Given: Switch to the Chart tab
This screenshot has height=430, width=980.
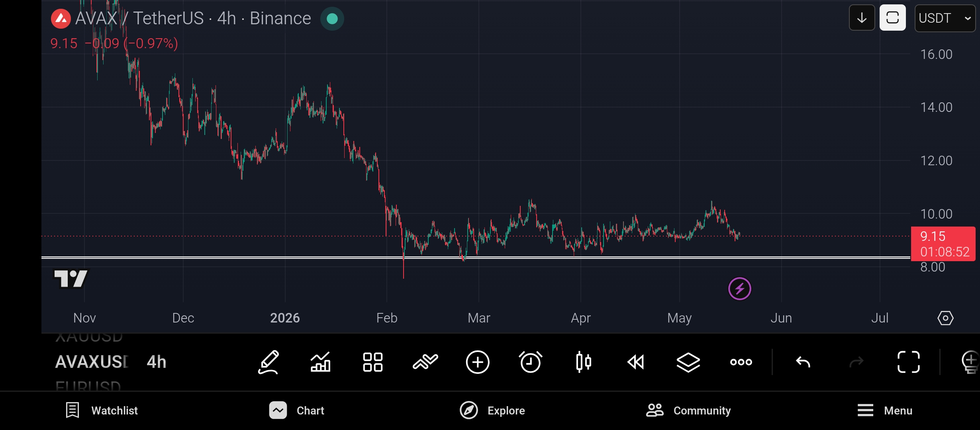Looking at the screenshot, I should point(297,410).
